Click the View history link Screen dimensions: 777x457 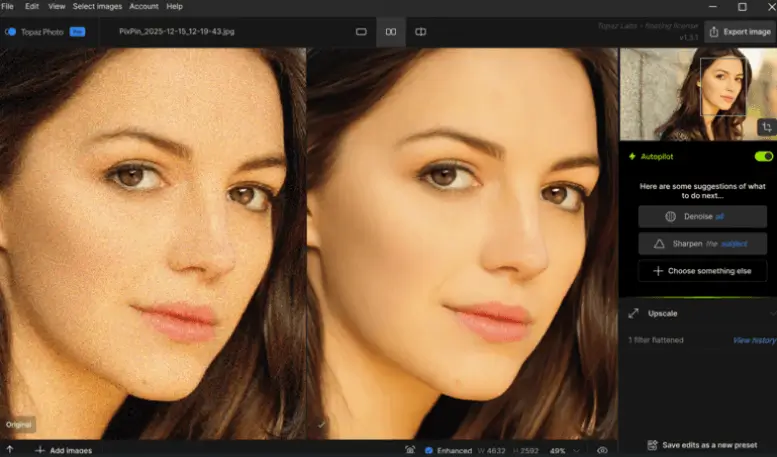[x=755, y=340]
